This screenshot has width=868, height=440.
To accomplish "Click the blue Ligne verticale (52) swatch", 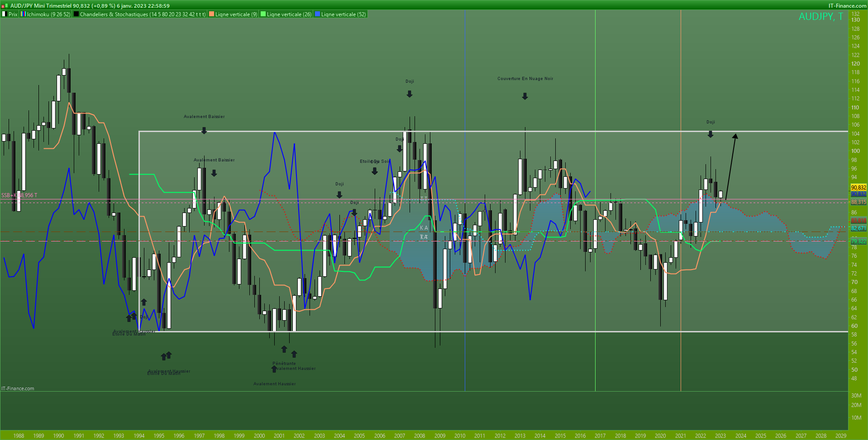I will pyautogui.click(x=317, y=14).
